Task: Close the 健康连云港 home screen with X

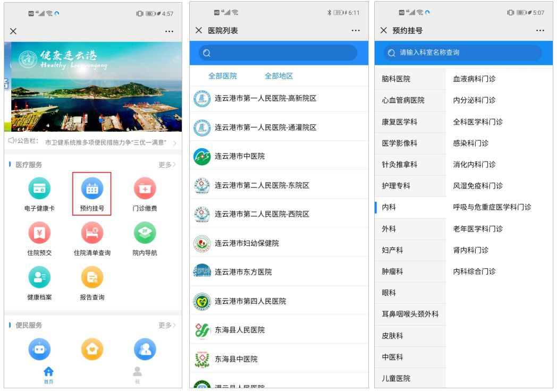Action: point(13,31)
